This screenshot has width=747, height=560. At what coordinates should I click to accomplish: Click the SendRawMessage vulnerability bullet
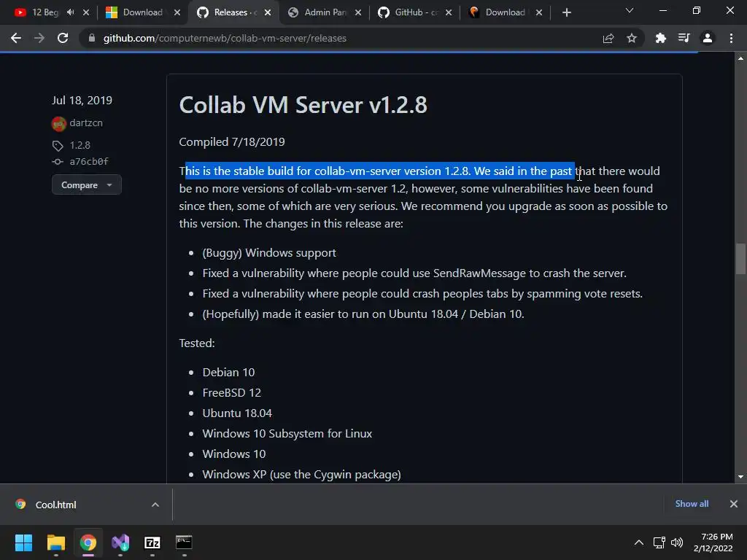414,273
